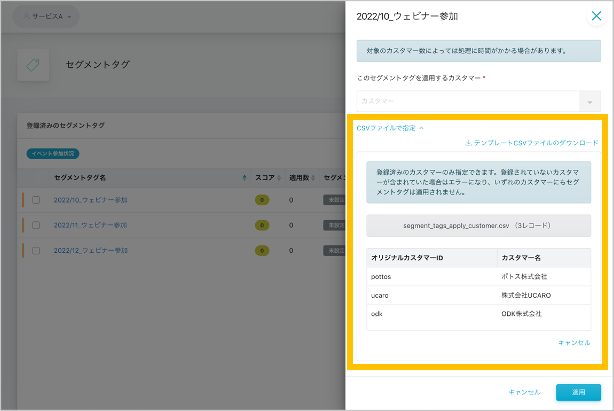Open the サービスA account dropdown
The height and width of the screenshot is (411, 614).
pos(46,16)
